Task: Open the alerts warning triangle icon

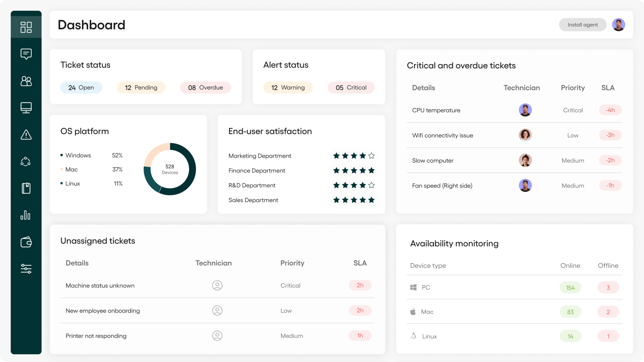Action: pyautogui.click(x=26, y=134)
